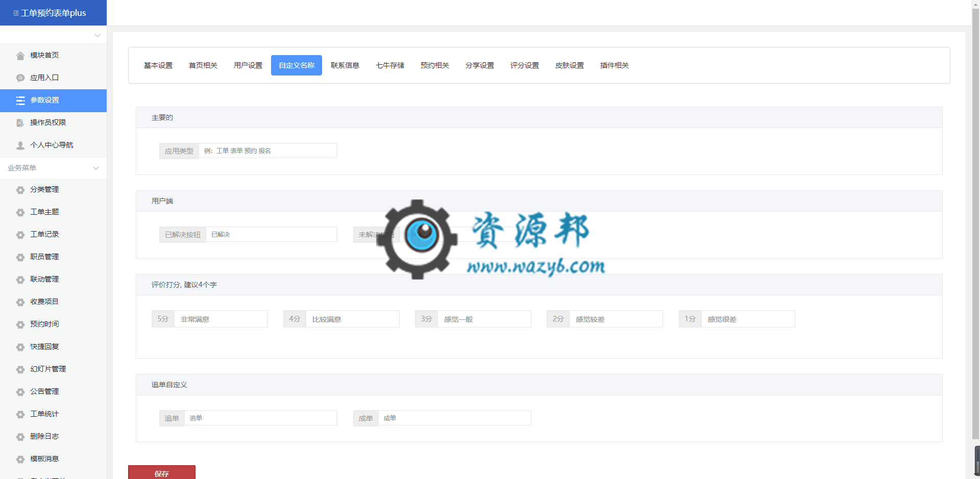Click the 成单 custom name field
Viewport: 980px width, 479px height.
click(455, 418)
